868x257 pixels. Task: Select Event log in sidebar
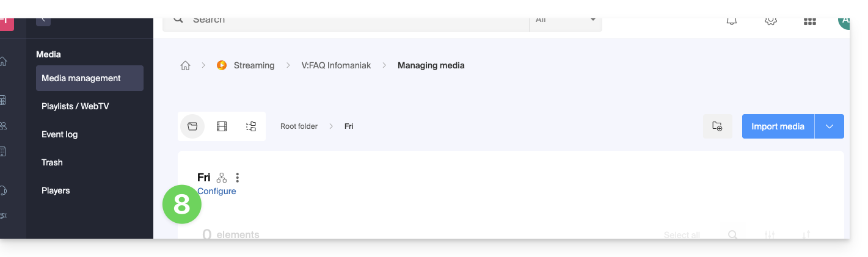[59, 134]
